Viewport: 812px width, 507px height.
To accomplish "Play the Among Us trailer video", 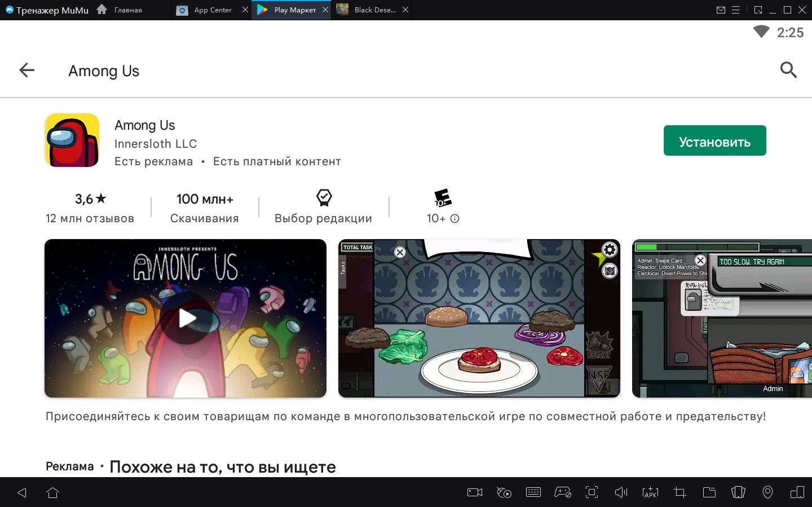I will (x=186, y=319).
